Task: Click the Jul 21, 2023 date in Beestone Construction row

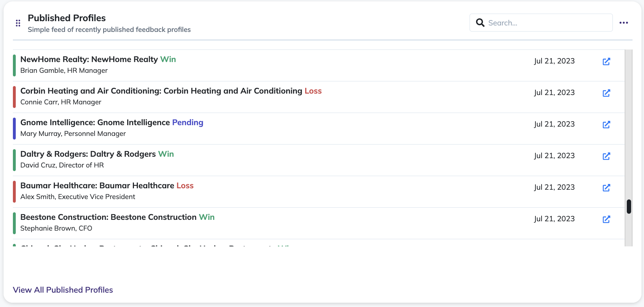Action: tap(554, 219)
